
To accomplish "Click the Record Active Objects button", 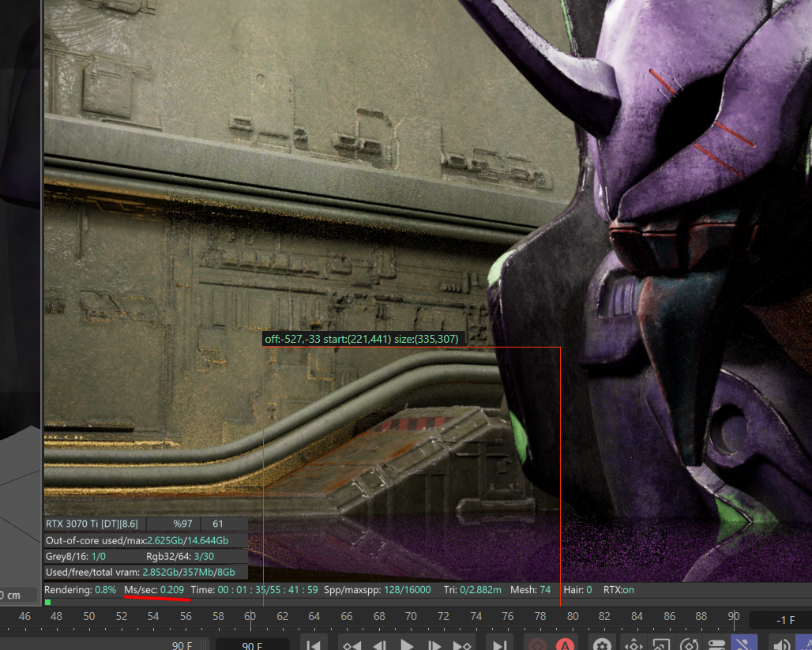I will 538,644.
